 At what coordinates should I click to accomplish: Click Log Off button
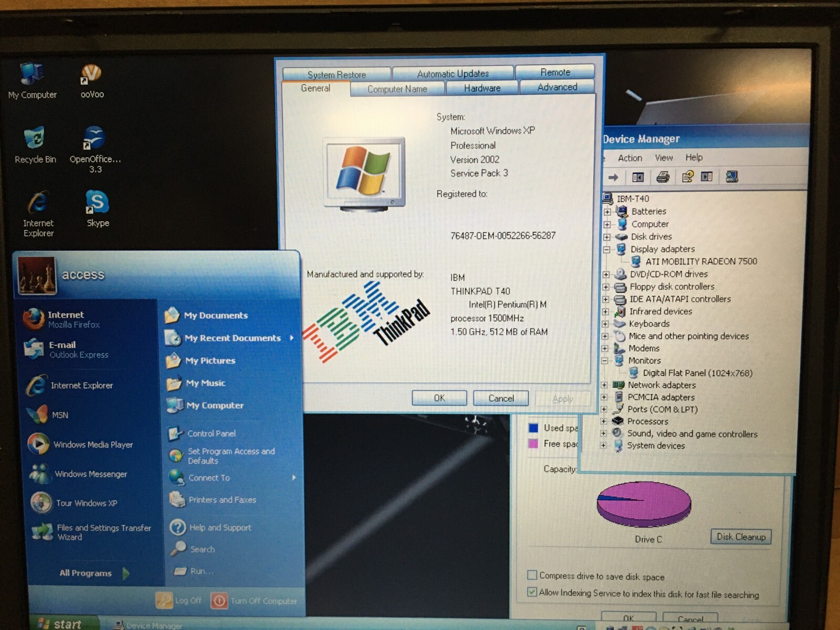click(179, 600)
